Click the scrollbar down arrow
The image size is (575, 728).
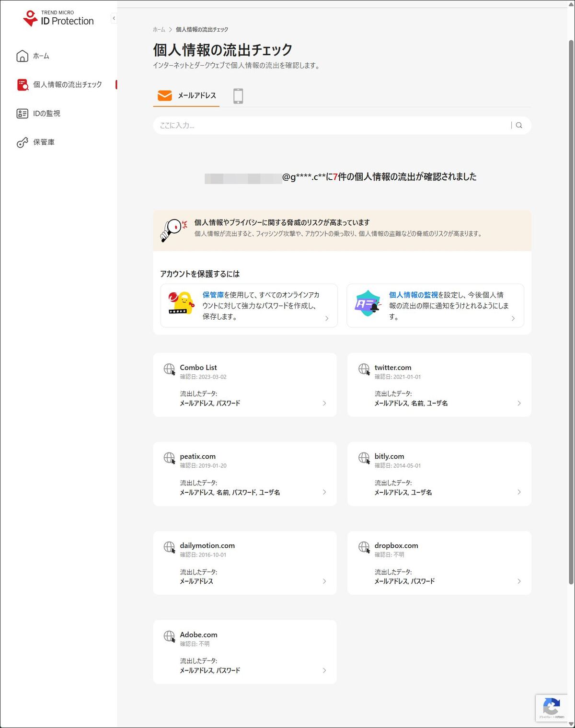click(571, 724)
